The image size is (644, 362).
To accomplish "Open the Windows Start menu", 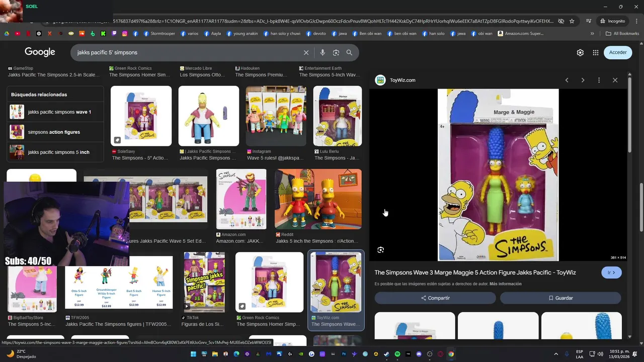I will click(x=193, y=354).
